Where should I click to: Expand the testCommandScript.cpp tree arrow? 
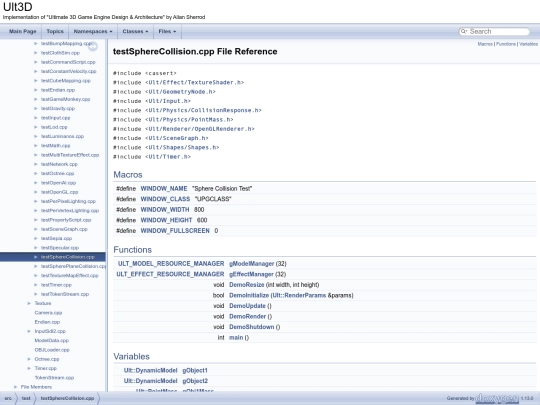click(35, 62)
